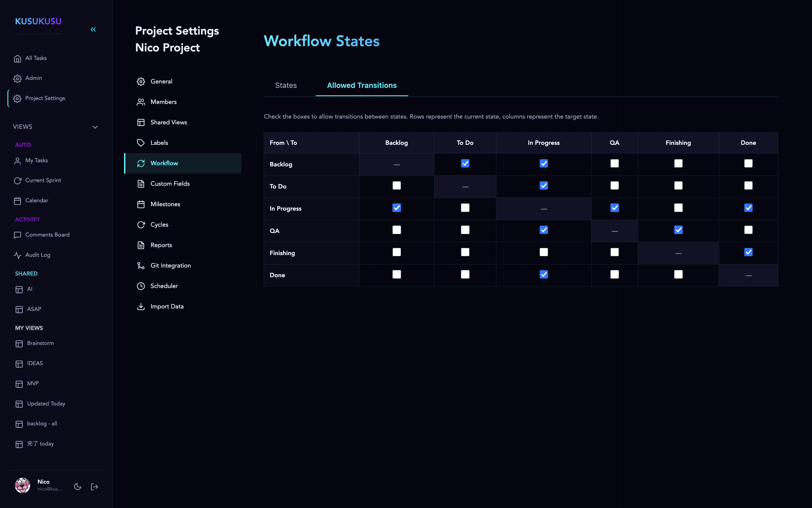Select the Workflow settings icon
This screenshot has width=812, height=508.
tap(141, 163)
